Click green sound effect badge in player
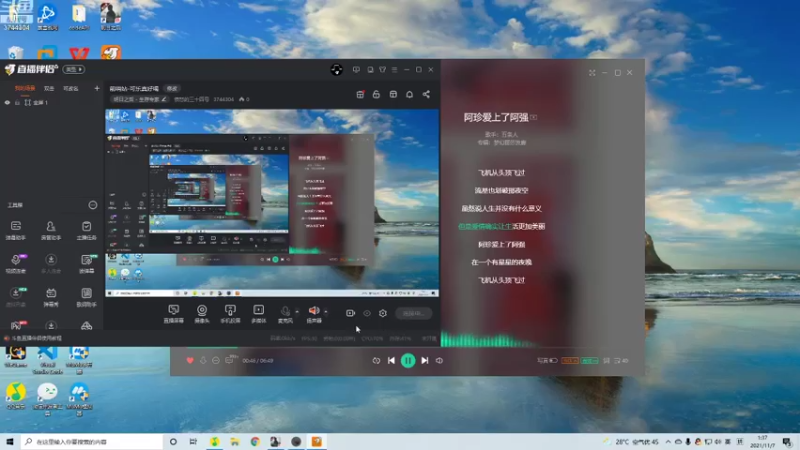 pyautogui.click(x=589, y=361)
